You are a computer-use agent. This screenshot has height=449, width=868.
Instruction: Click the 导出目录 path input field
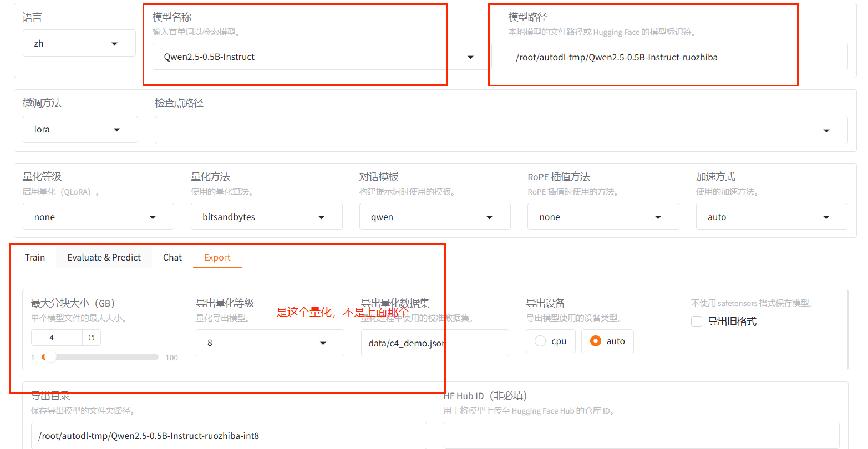tap(229, 436)
